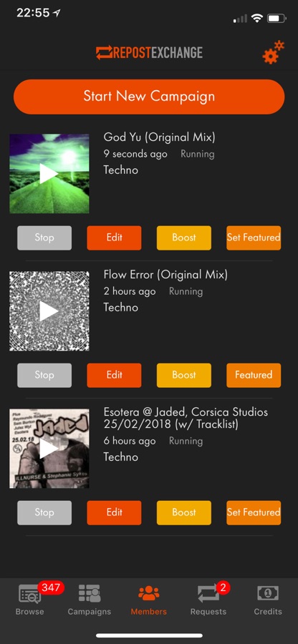
Task: Select the Members tab icon
Action: [149, 593]
